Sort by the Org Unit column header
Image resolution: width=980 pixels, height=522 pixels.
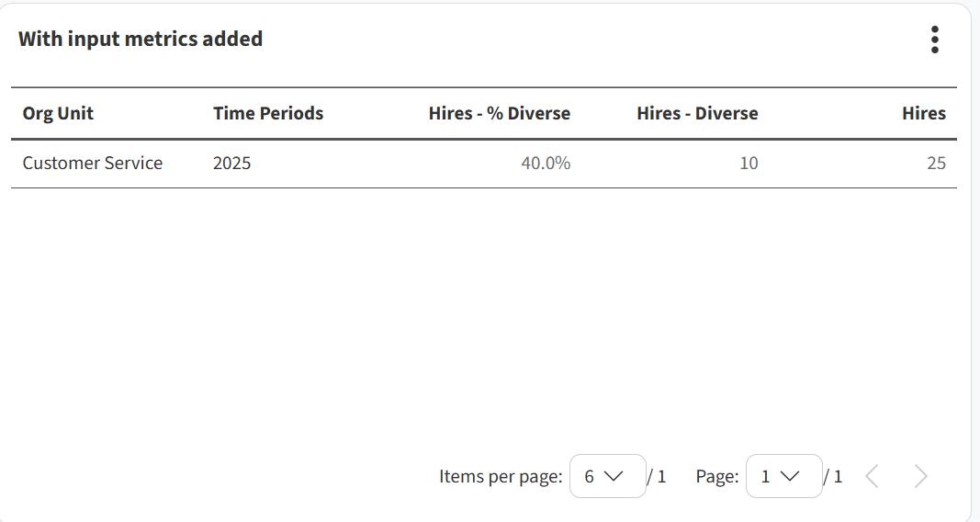(x=58, y=113)
